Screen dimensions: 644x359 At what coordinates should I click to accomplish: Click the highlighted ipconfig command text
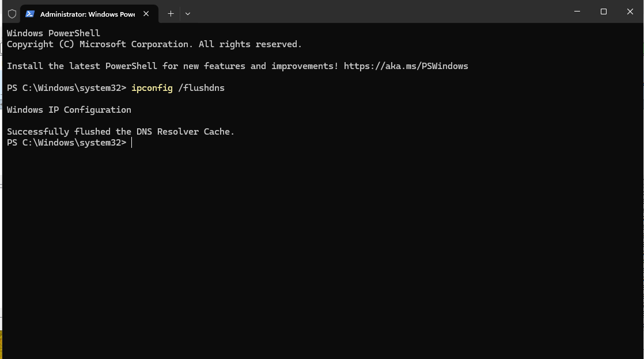(x=151, y=87)
